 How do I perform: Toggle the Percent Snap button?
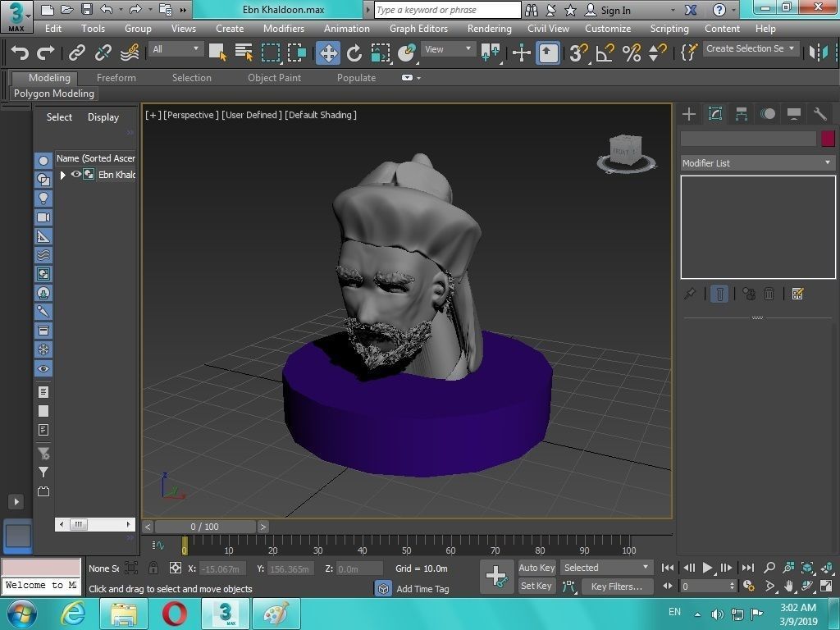click(632, 52)
